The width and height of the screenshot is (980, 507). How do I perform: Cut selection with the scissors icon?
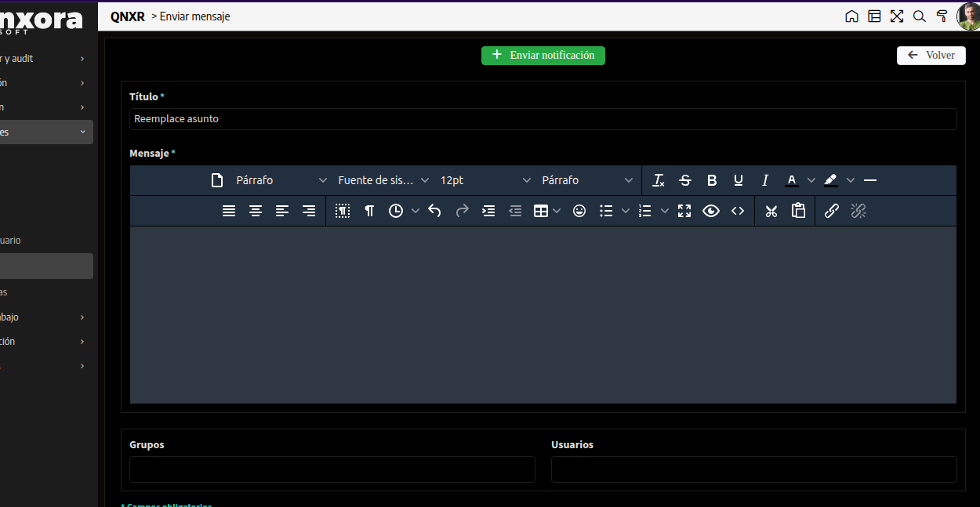click(x=771, y=211)
